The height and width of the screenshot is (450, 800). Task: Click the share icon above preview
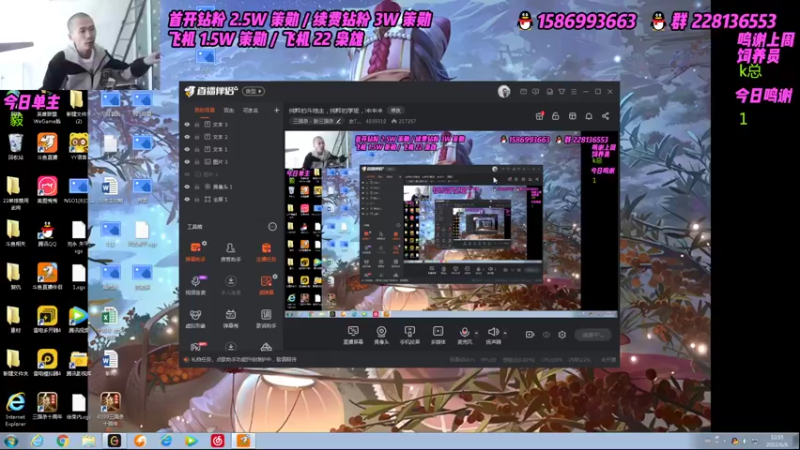pos(606,116)
